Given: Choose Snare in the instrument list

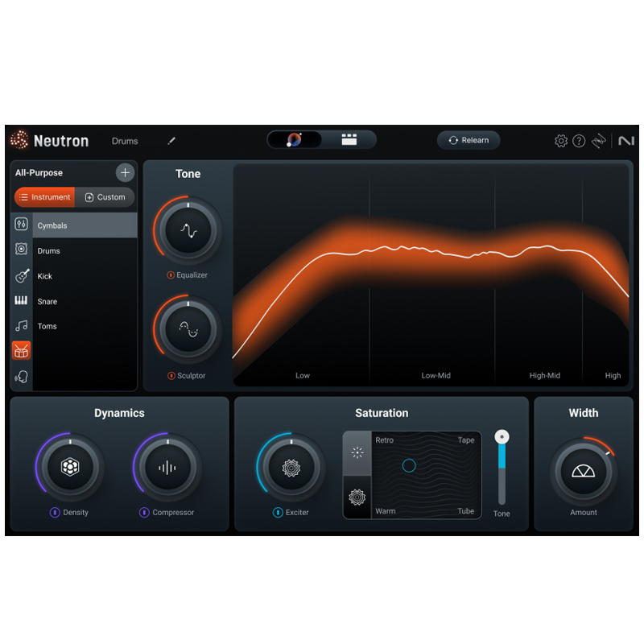Looking at the screenshot, I should 85,301.
